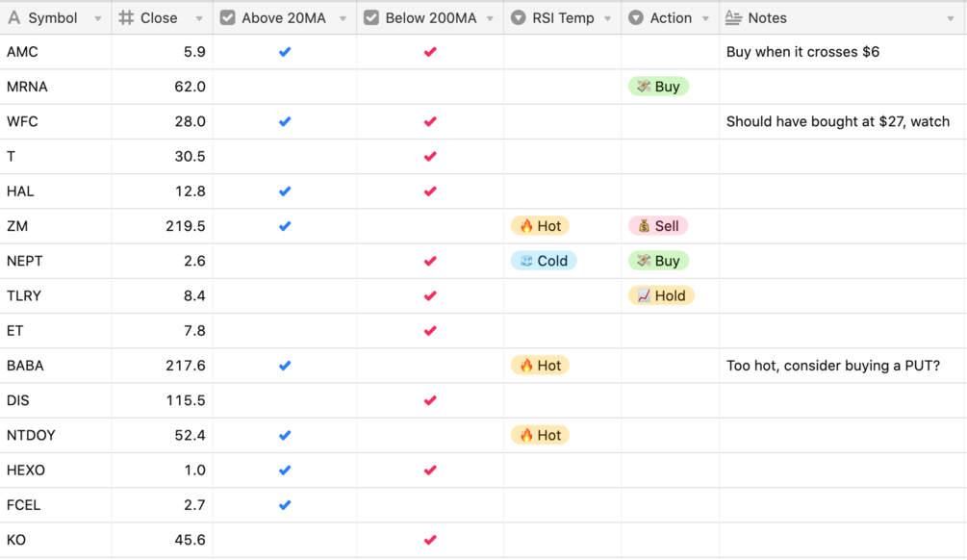The width and height of the screenshot is (967, 560).
Task: Open the RSI Temp column dropdown arrow
Action: coord(608,18)
